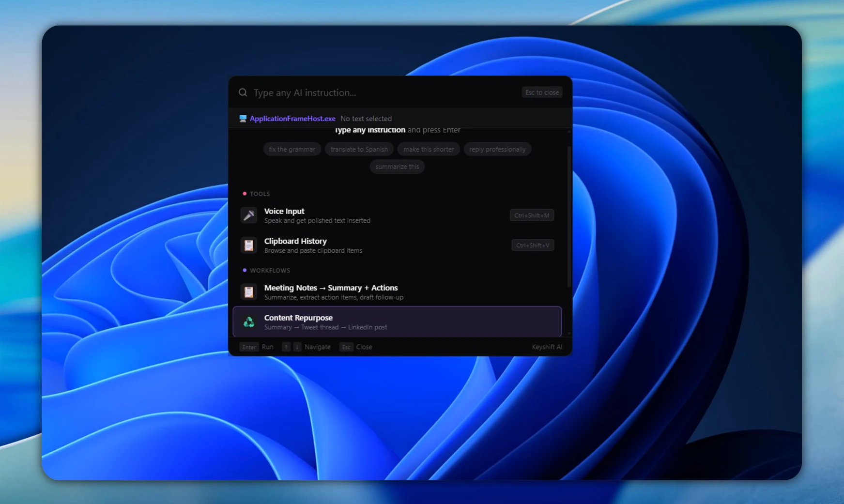Click the up arrow key hint
This screenshot has width=844, height=504.
coord(286,347)
